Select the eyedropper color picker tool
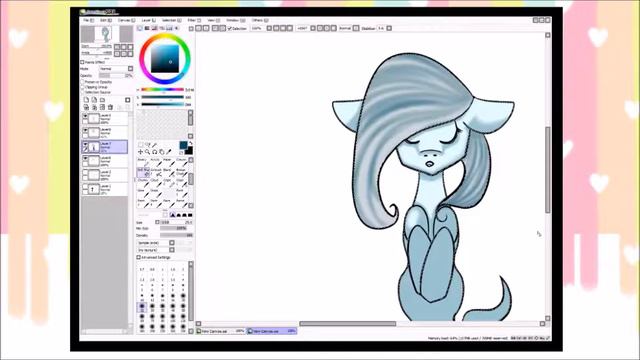 click(x=169, y=152)
